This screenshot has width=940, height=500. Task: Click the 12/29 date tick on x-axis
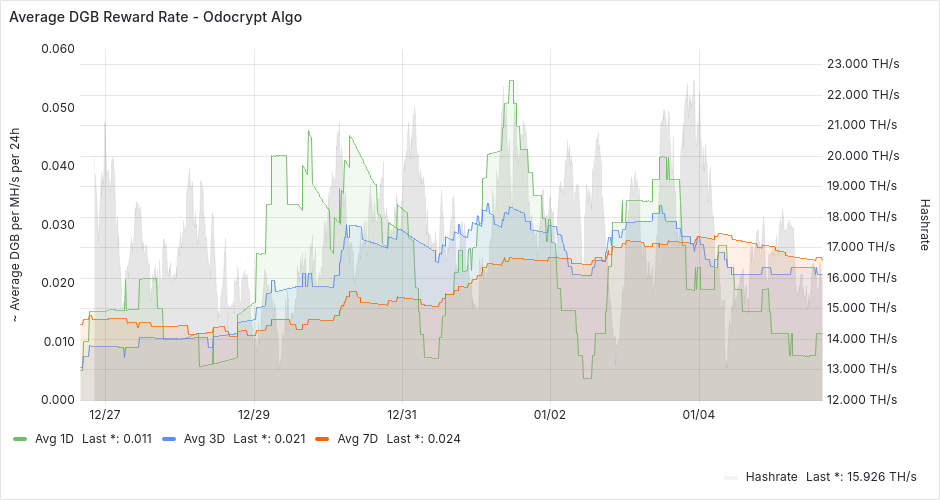pos(254,414)
